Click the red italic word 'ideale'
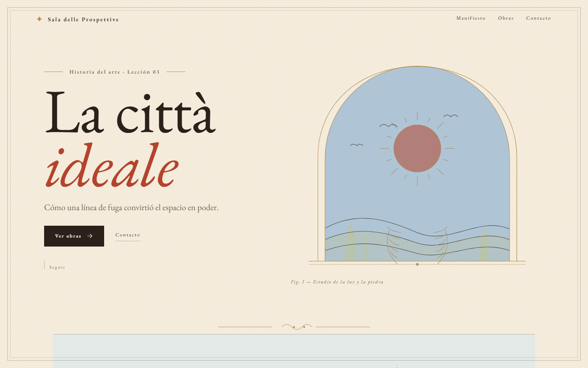The height and width of the screenshot is (368, 588). [x=112, y=166]
